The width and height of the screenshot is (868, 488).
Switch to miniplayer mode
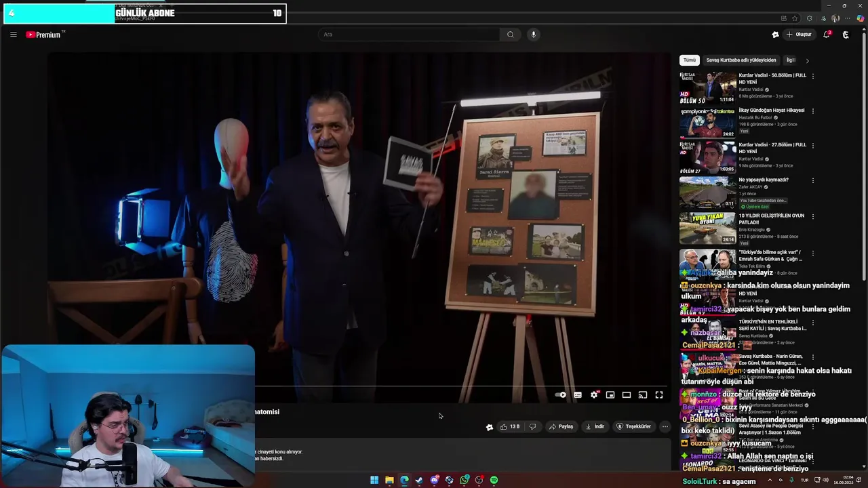coord(610,395)
